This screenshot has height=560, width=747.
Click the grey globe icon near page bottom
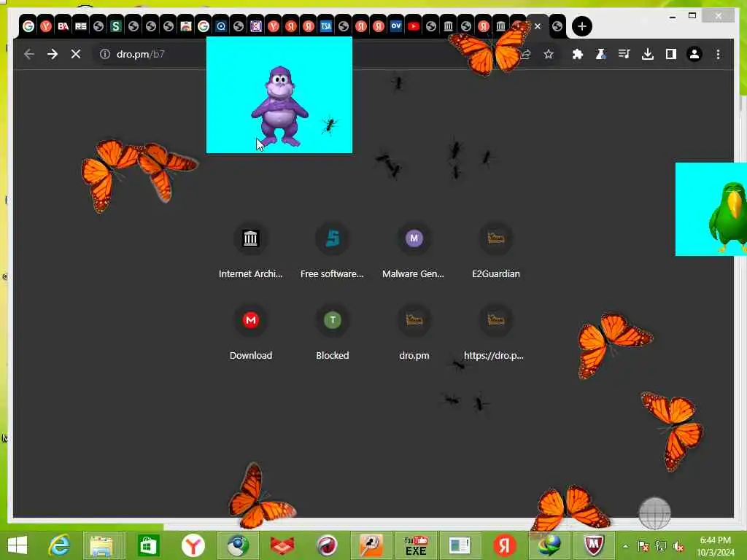pyautogui.click(x=654, y=513)
